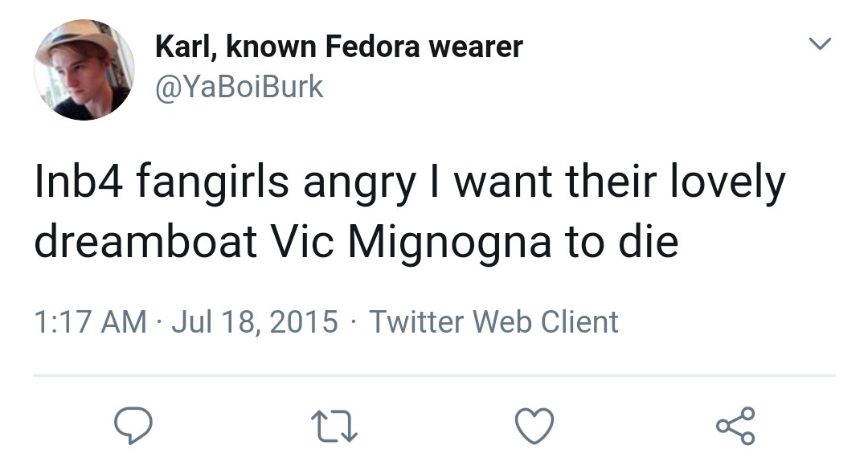Click the word 'Fedora' in the display name
The image size is (868, 462).
(373, 47)
